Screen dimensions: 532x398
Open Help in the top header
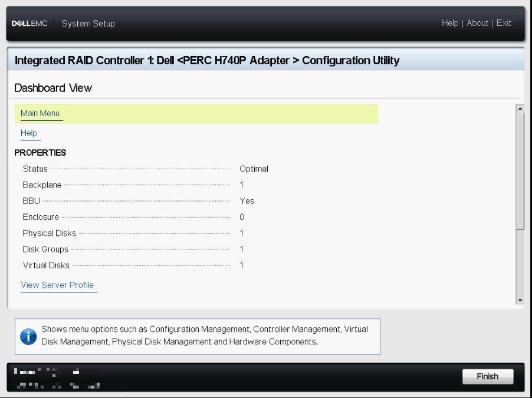450,23
